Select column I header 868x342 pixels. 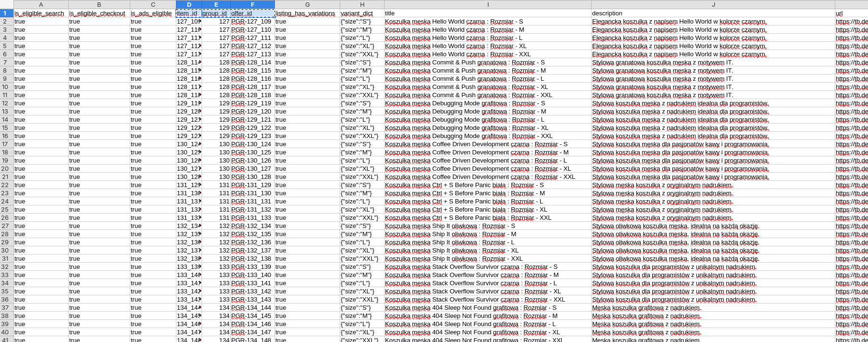click(x=488, y=4)
